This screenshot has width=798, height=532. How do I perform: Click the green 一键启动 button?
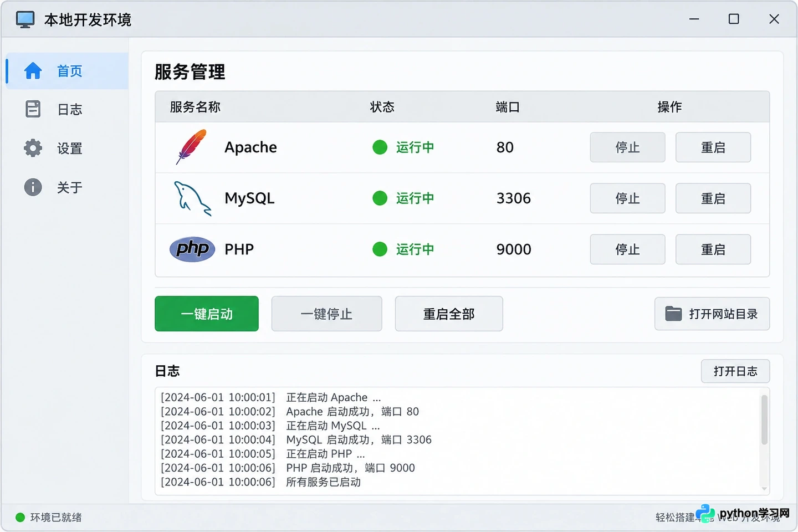click(x=207, y=314)
